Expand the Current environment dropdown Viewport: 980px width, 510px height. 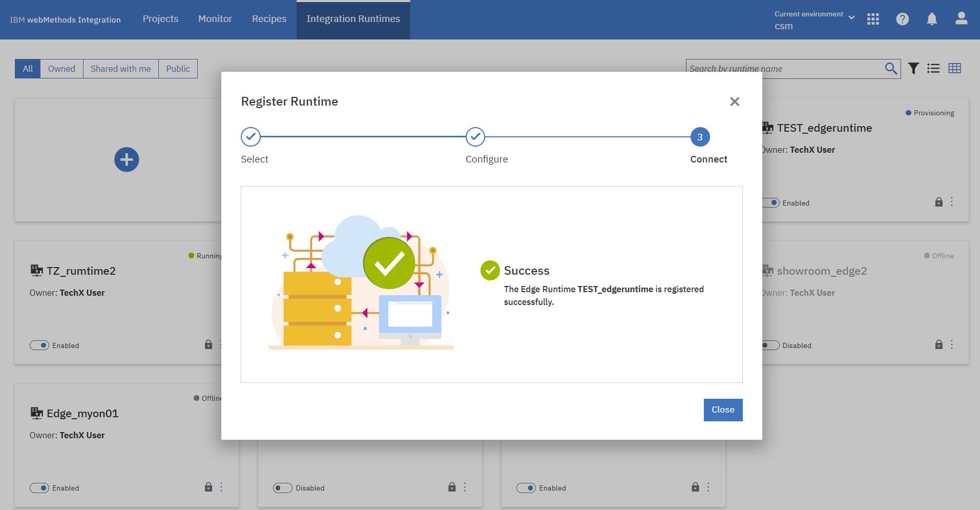[852, 16]
